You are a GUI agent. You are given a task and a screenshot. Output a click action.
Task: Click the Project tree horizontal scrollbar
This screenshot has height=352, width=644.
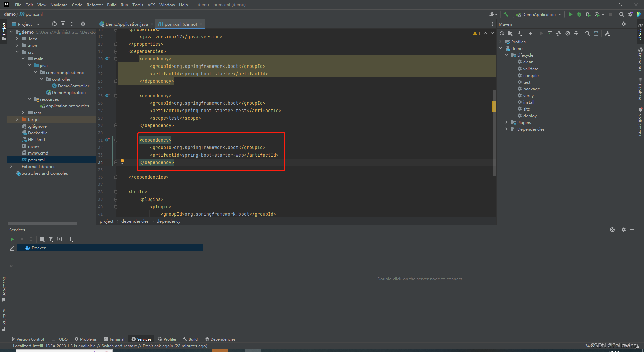42,223
